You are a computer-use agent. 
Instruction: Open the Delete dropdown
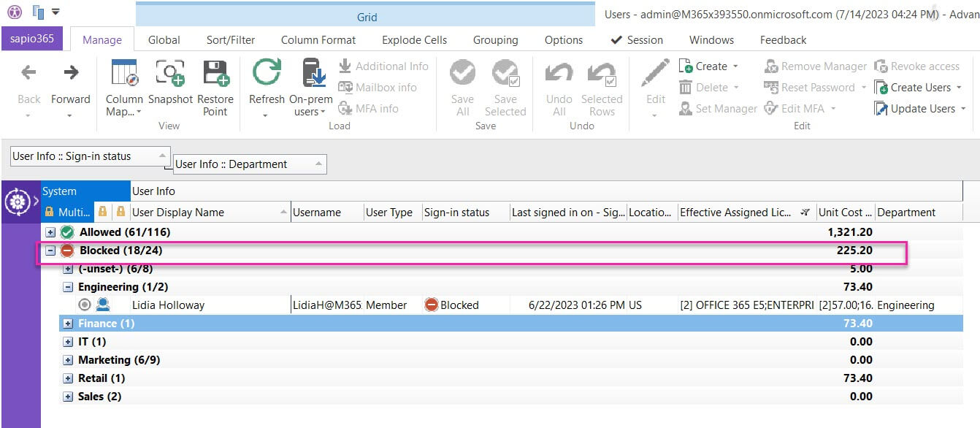pyautogui.click(x=708, y=88)
